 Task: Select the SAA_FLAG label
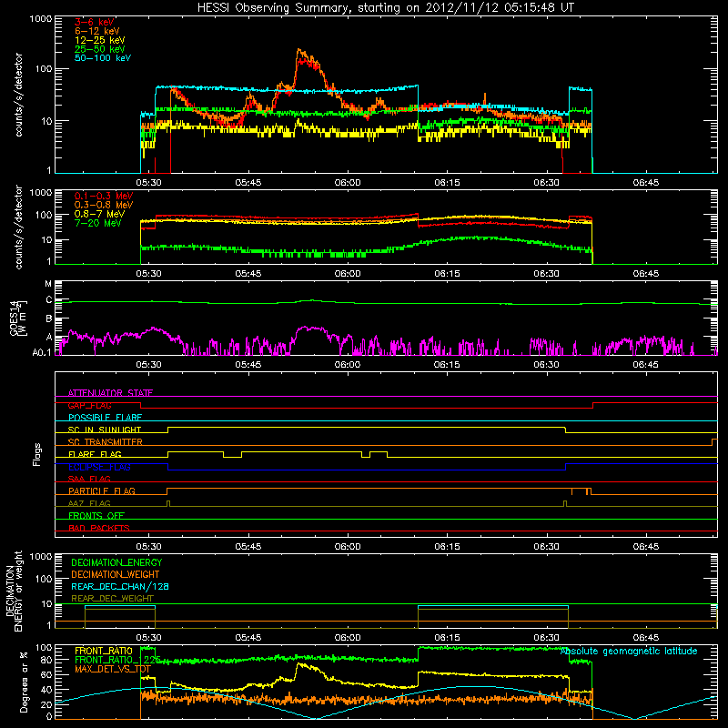pyautogui.click(x=89, y=479)
